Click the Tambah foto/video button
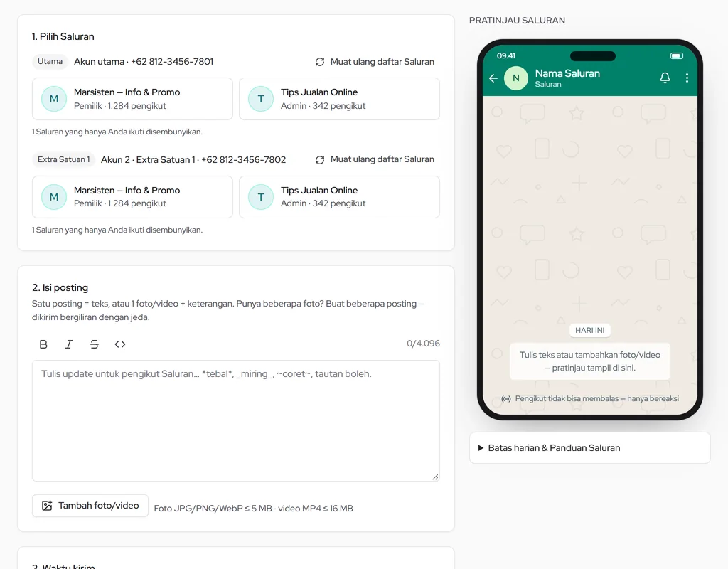Image resolution: width=728 pixels, height=569 pixels. pyautogui.click(x=90, y=506)
